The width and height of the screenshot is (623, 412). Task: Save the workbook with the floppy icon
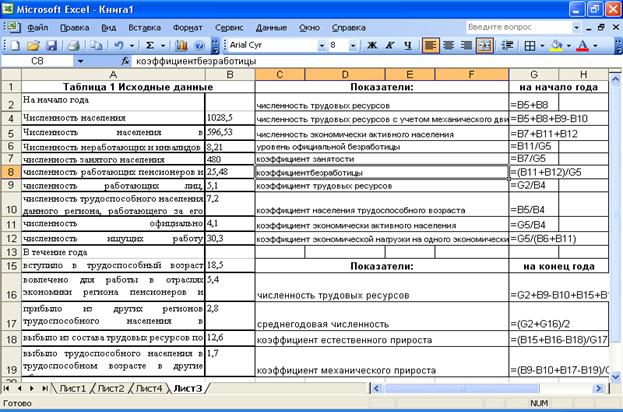click(52, 46)
